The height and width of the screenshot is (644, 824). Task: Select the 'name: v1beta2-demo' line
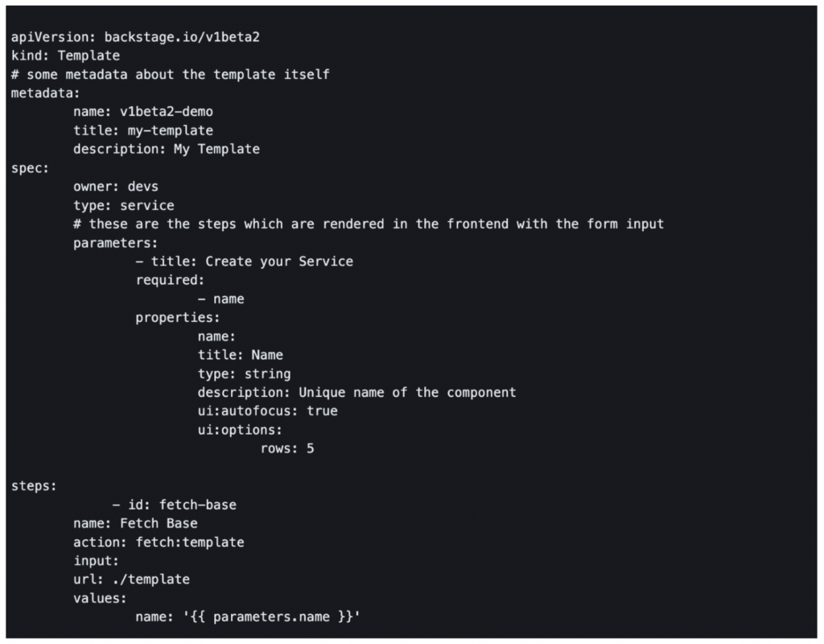click(x=143, y=112)
